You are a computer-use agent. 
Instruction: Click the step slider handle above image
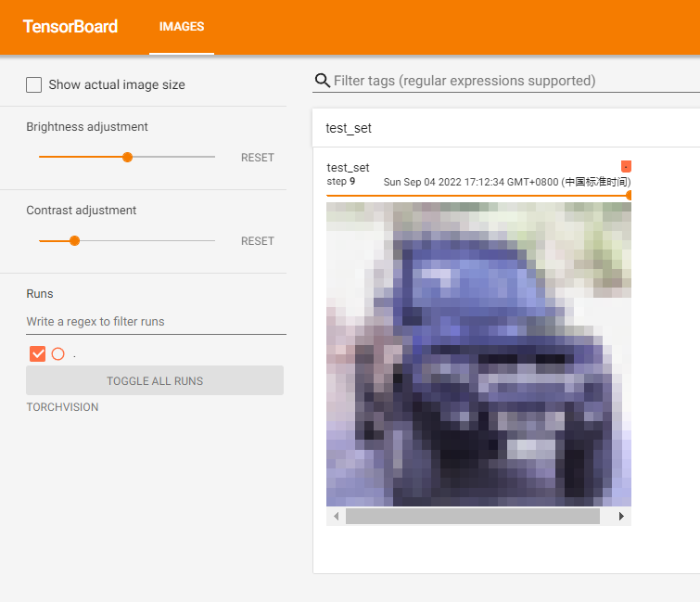pyautogui.click(x=630, y=196)
